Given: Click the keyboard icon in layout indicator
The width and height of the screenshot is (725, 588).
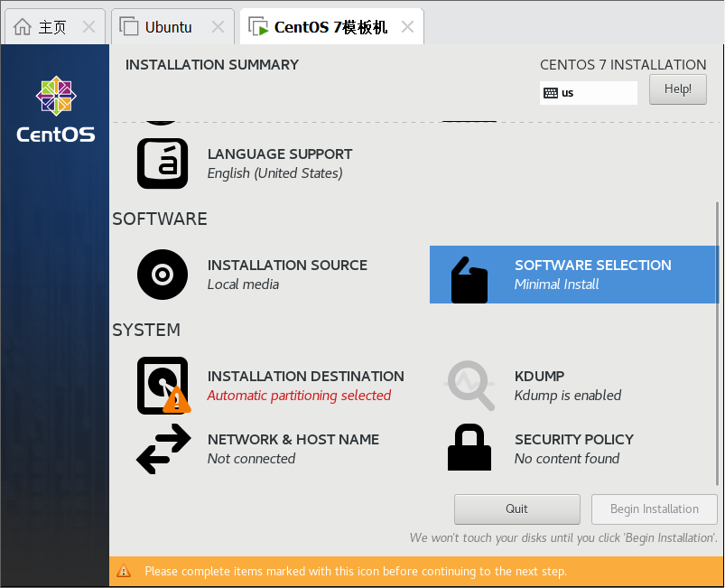Looking at the screenshot, I should [550, 93].
